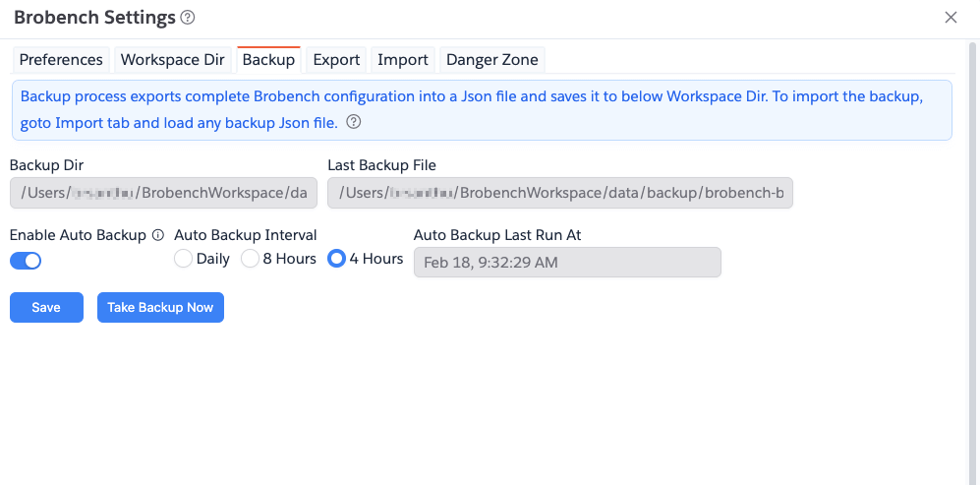Open the Import tab

[x=403, y=60]
